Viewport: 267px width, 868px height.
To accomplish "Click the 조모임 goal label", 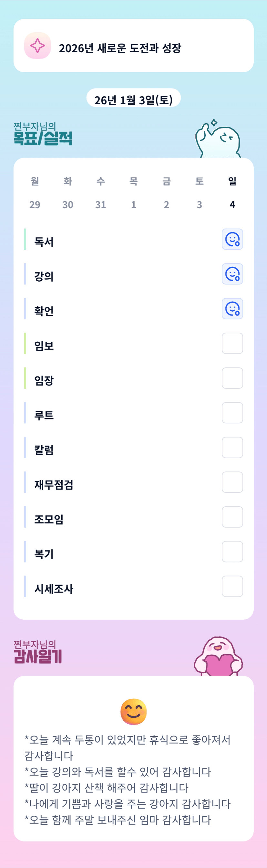I will click(49, 519).
